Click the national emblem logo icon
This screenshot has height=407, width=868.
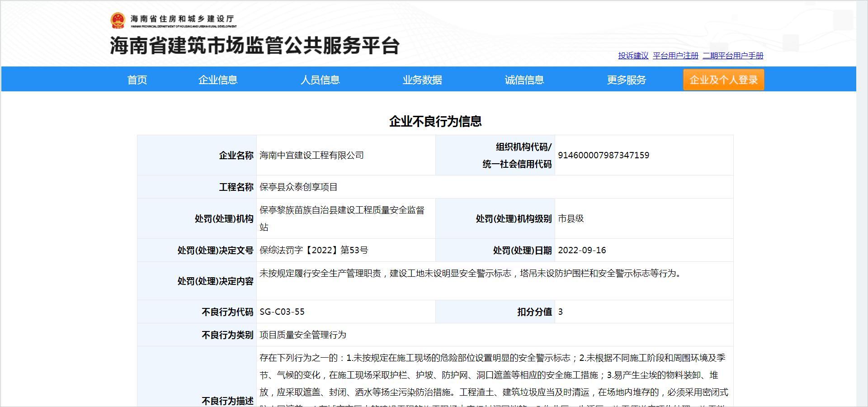[118, 20]
